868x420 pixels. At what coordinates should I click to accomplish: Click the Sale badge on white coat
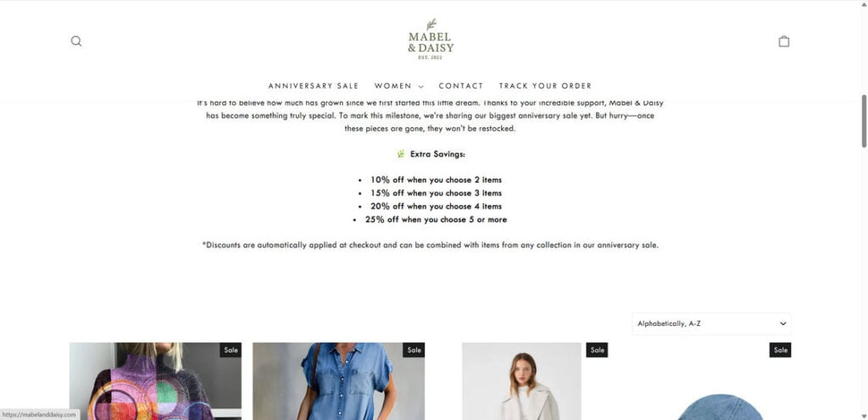[598, 350]
